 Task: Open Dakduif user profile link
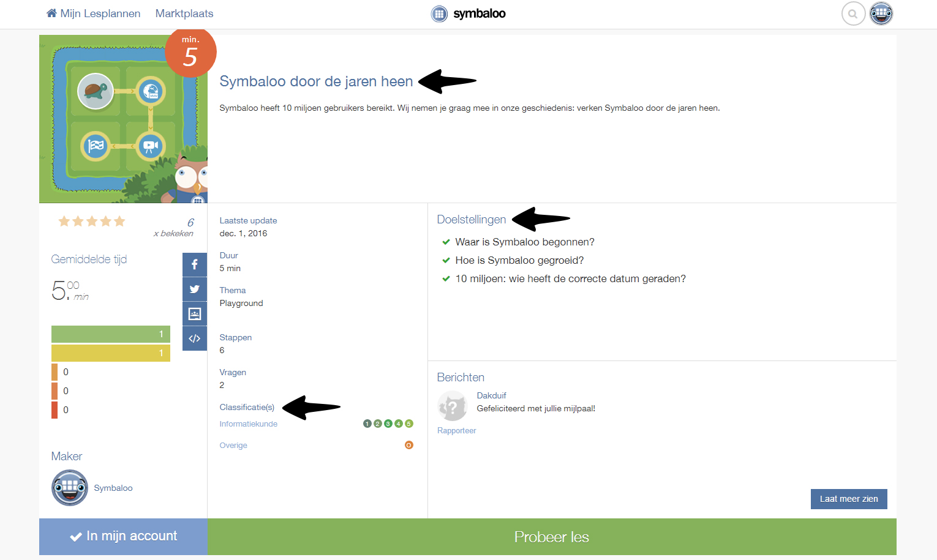(x=492, y=395)
